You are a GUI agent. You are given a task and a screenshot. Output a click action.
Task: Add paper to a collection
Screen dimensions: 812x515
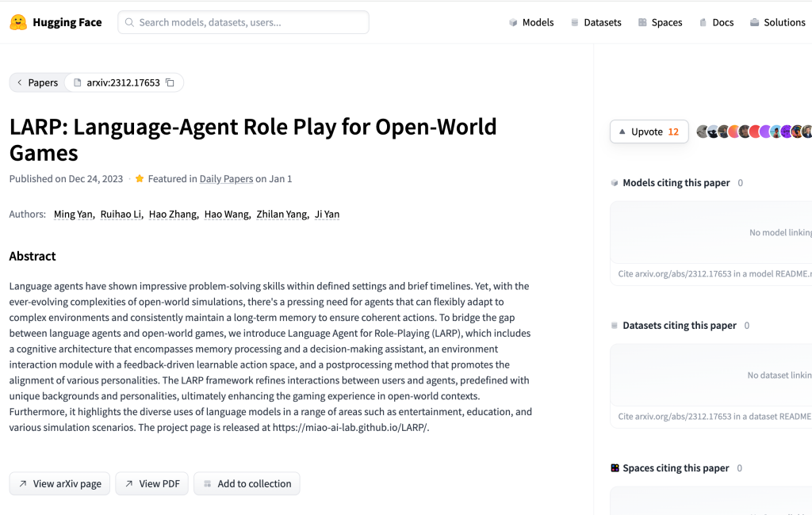coord(247,483)
